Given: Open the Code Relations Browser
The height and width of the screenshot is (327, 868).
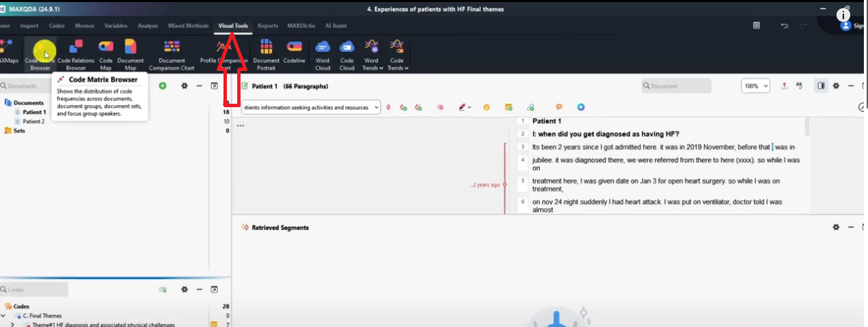Looking at the screenshot, I should (76, 54).
